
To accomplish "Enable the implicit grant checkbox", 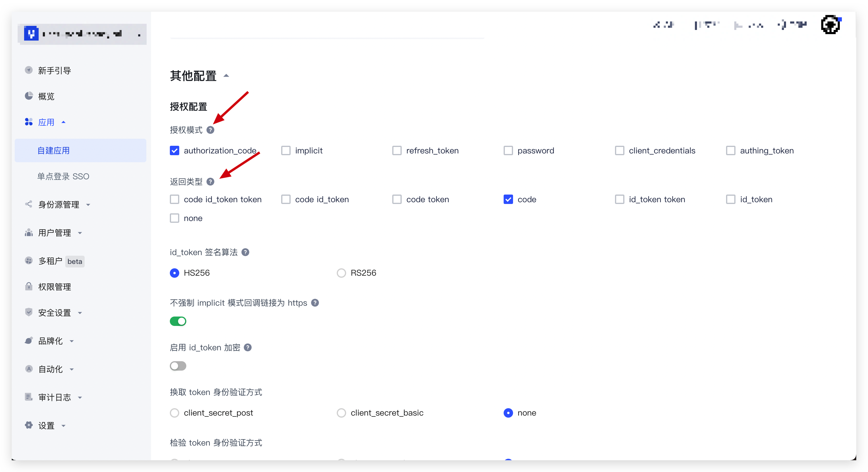I will click(286, 150).
